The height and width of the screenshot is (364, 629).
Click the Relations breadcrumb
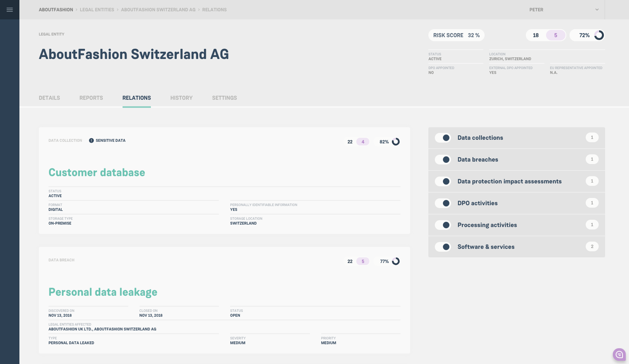tap(214, 10)
